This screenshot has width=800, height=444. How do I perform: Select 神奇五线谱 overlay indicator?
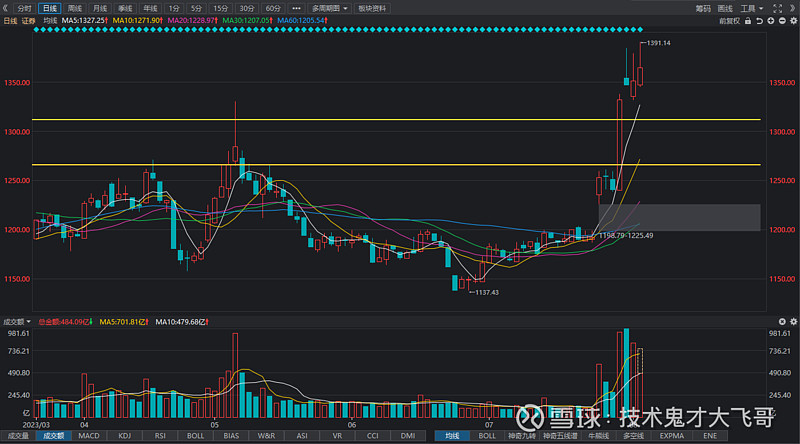[x=560, y=436]
